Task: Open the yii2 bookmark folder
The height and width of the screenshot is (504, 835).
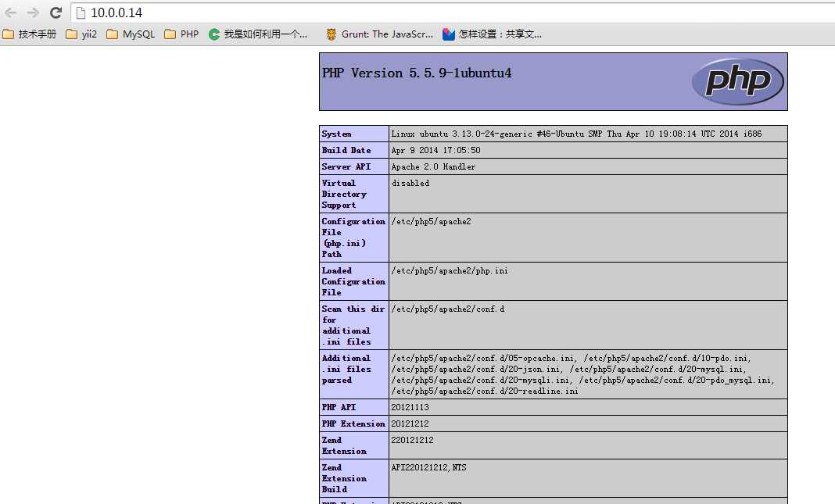Action: pos(81,34)
